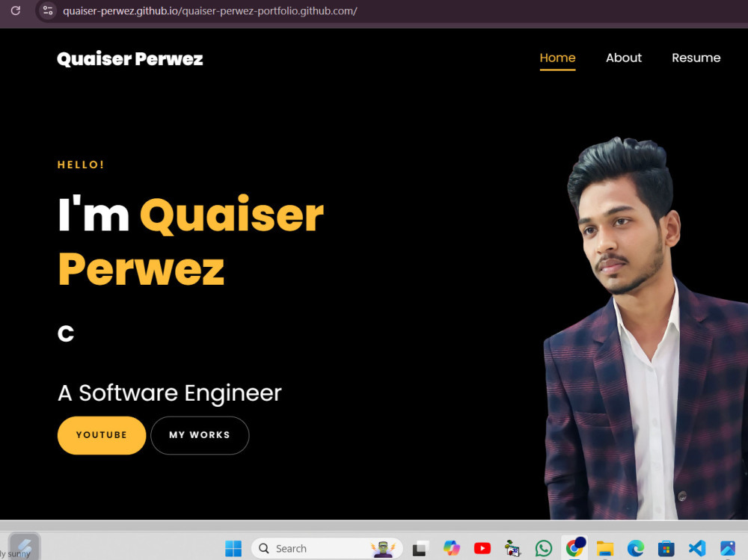Click the 'I'm Quaiser Perwez' heading
The height and width of the screenshot is (560, 748).
(x=191, y=241)
